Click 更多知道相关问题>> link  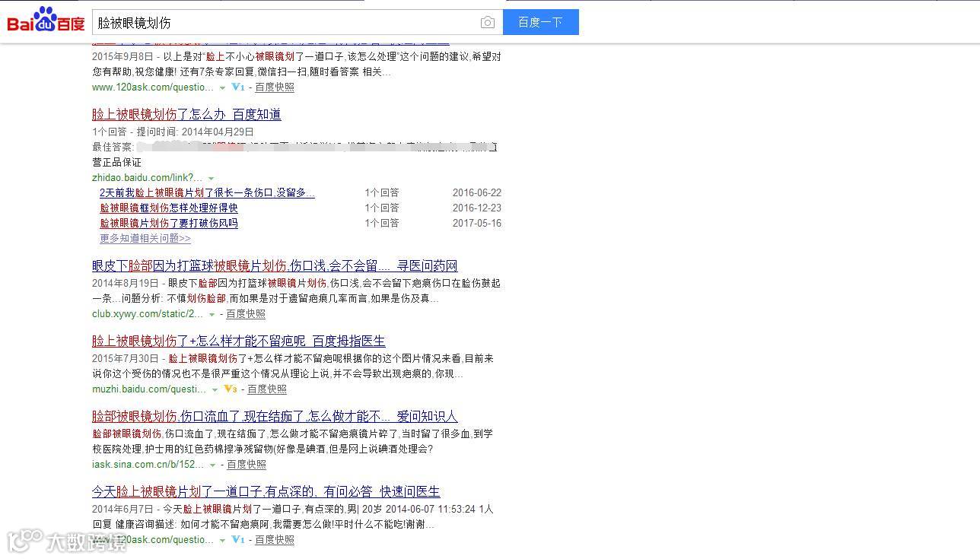[145, 238]
